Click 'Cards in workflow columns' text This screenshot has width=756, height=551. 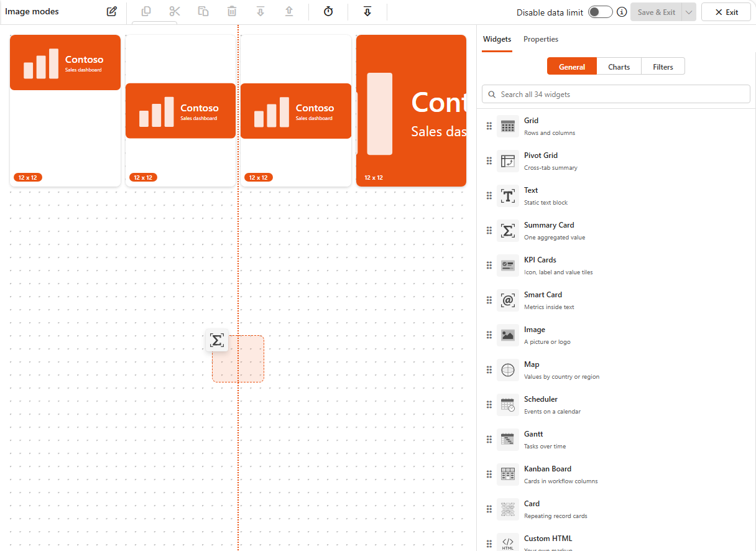561,481
